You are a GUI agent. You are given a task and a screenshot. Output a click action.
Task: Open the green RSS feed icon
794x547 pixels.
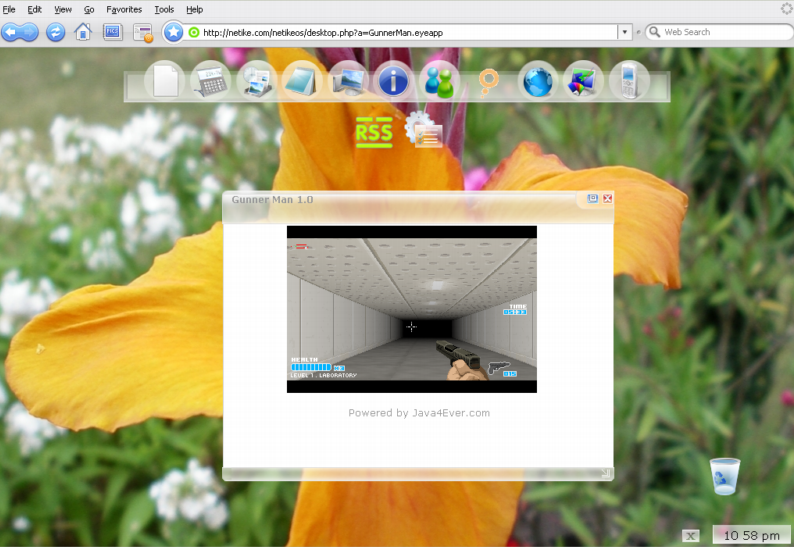[x=374, y=132]
